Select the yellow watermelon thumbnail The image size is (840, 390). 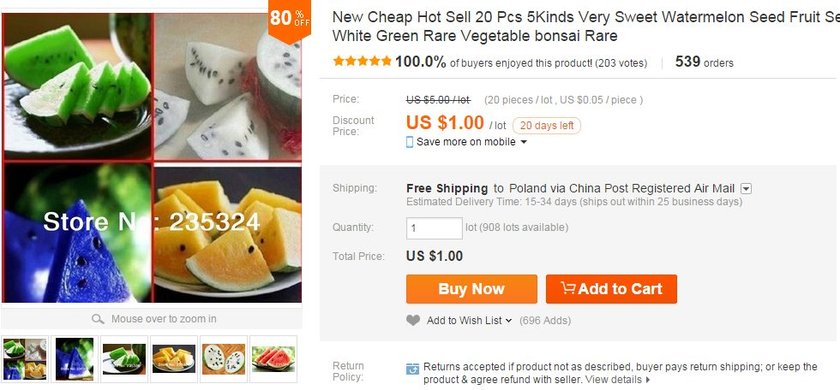[174, 359]
